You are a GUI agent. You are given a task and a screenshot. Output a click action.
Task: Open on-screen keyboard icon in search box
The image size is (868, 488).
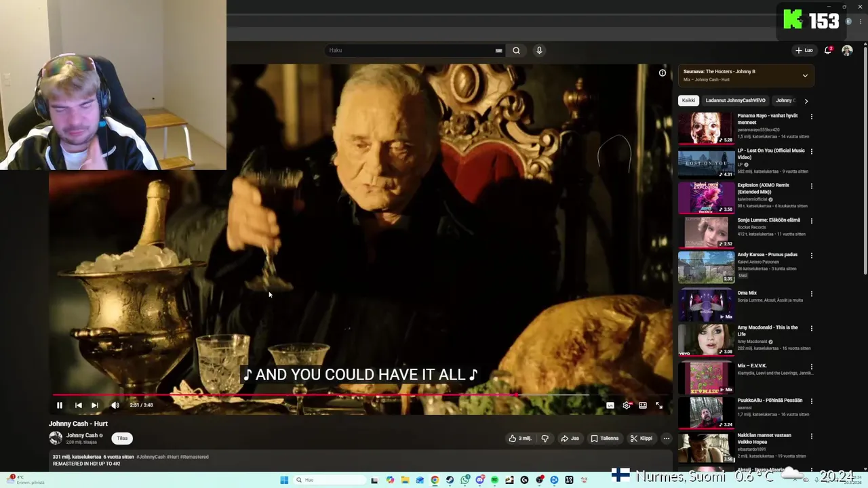coord(498,50)
